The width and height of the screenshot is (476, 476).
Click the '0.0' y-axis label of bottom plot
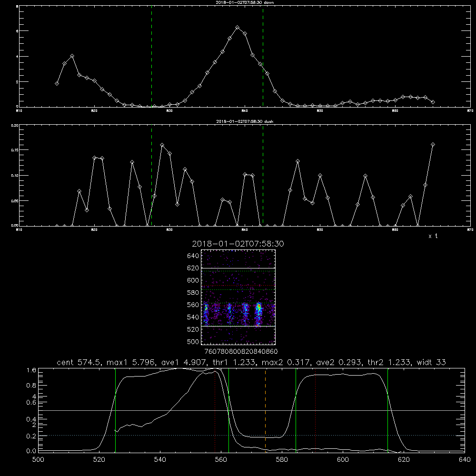point(31,451)
